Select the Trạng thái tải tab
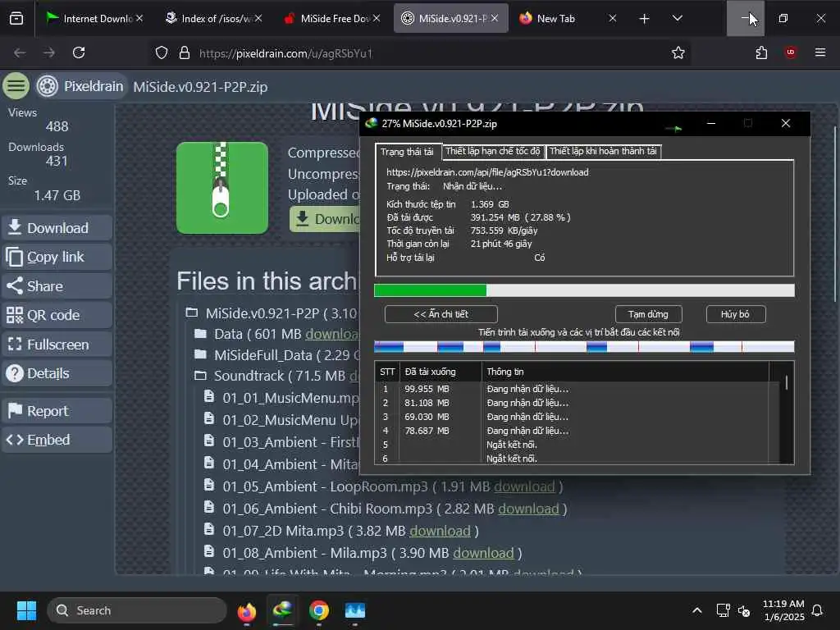840x630 pixels. click(x=408, y=152)
